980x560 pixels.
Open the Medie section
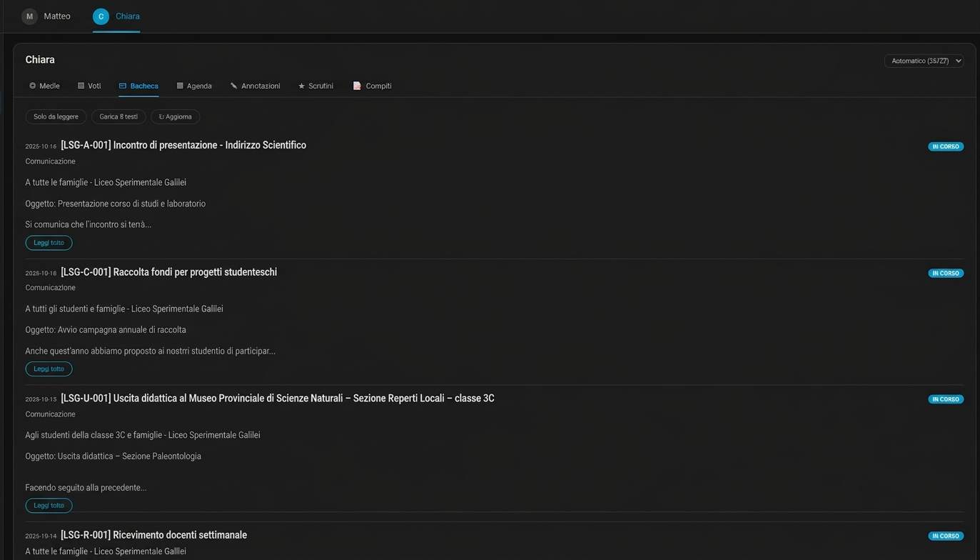pos(44,86)
